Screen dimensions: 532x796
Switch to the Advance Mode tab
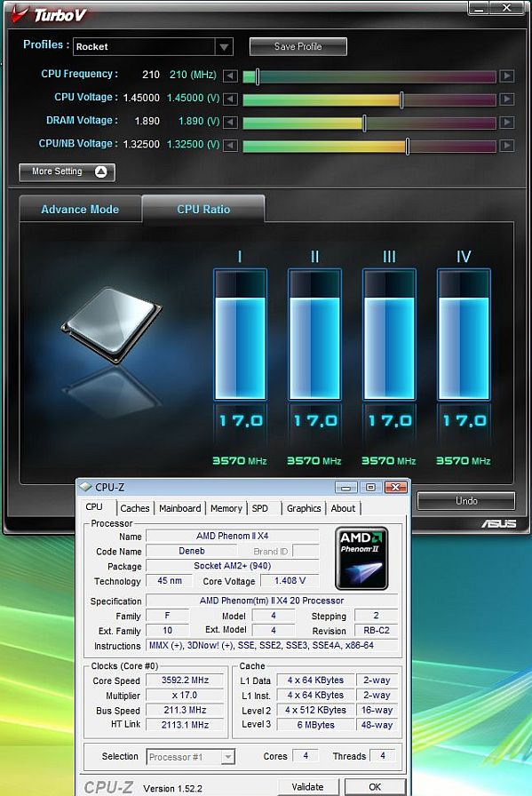80,209
